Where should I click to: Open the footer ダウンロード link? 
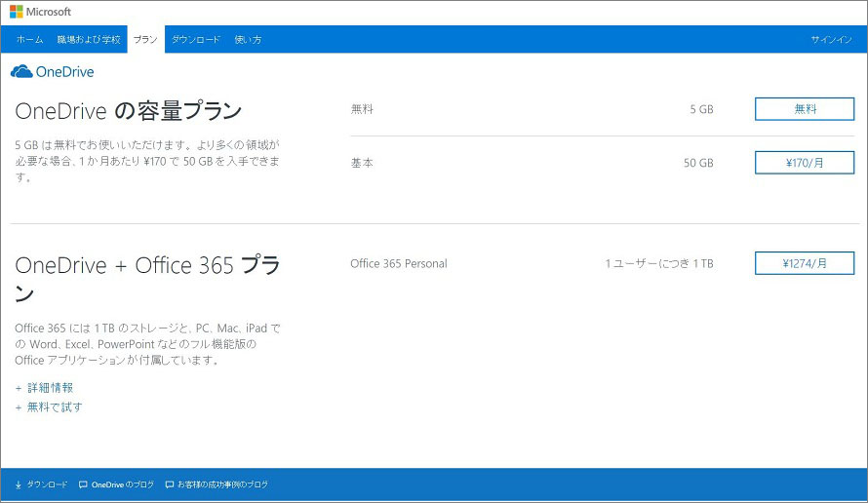pyautogui.click(x=47, y=484)
